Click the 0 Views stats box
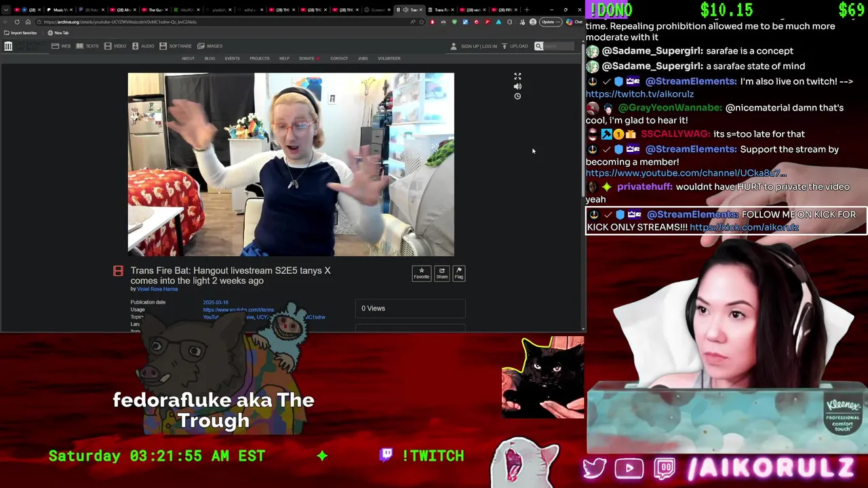Screen dimensions: 868x488 (x=410, y=308)
